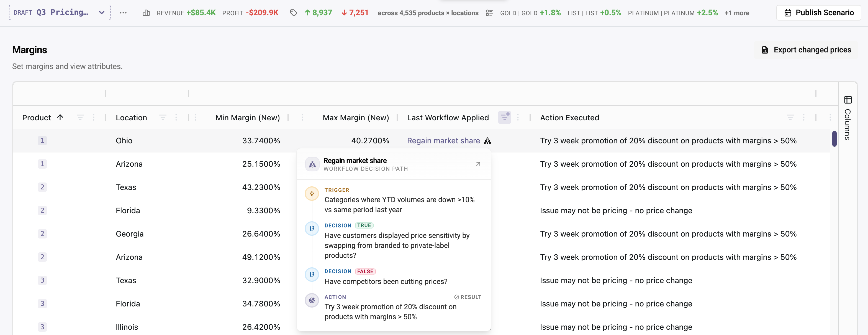
Task: Open Action Executed column filter
Action: point(790,117)
